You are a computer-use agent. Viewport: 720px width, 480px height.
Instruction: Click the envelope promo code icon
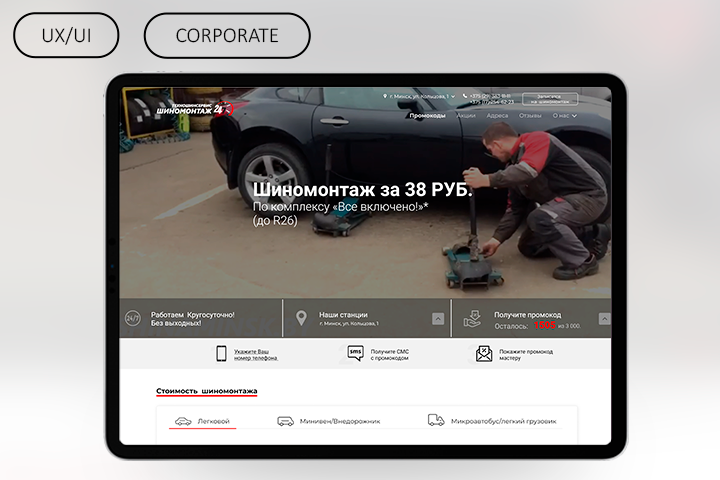[484, 354]
